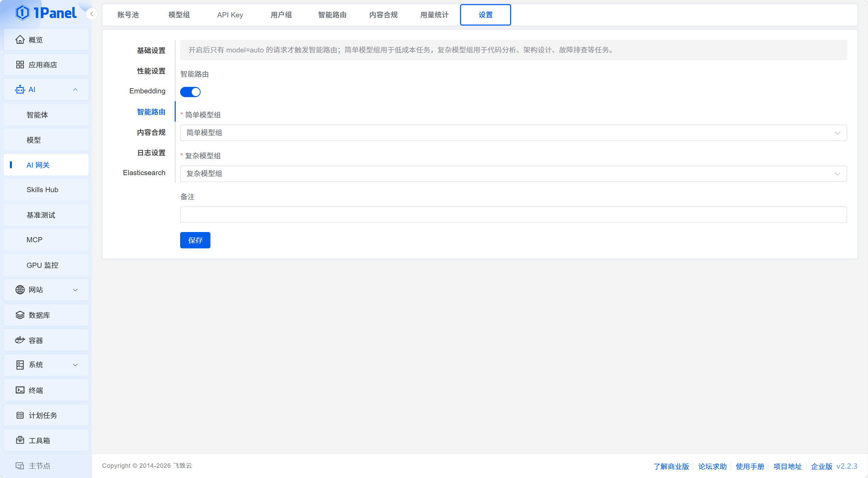Switch to the API Key tab
Screen dimensions: 868x478
coord(230,15)
